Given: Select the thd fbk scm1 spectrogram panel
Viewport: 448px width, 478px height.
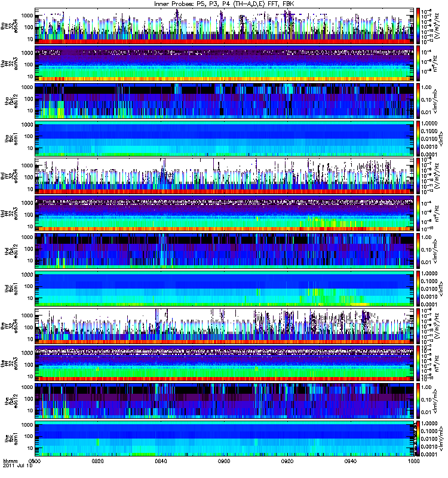Looking at the screenshot, I should [225, 289].
